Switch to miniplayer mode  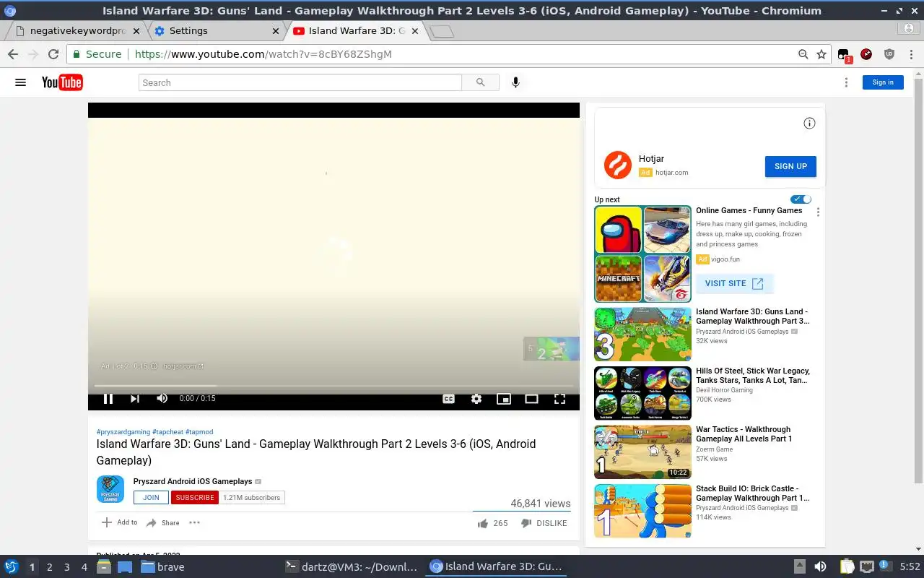point(504,399)
